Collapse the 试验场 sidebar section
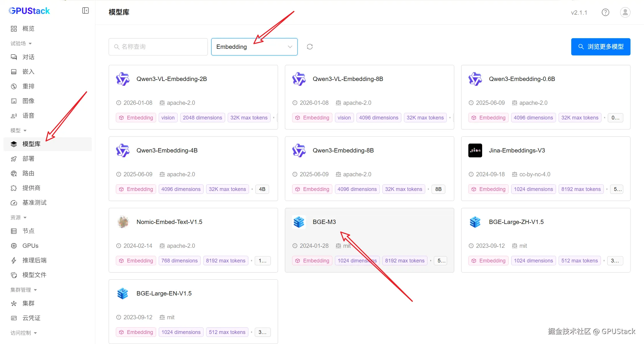The image size is (644, 344). point(21,43)
